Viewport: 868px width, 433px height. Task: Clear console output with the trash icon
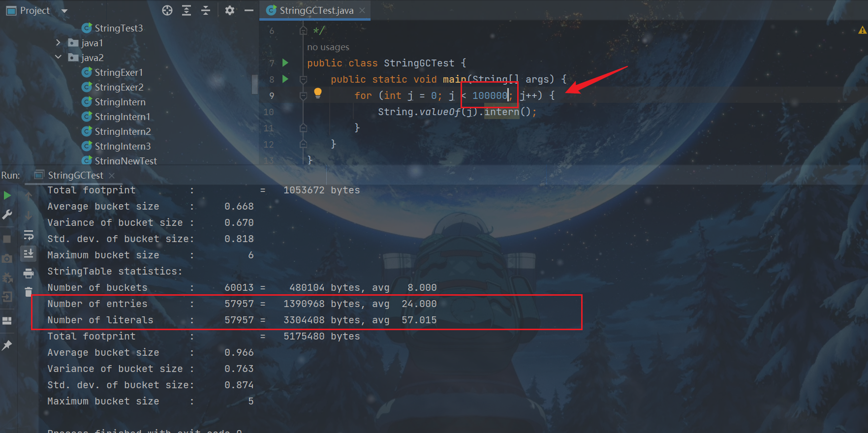[29, 292]
